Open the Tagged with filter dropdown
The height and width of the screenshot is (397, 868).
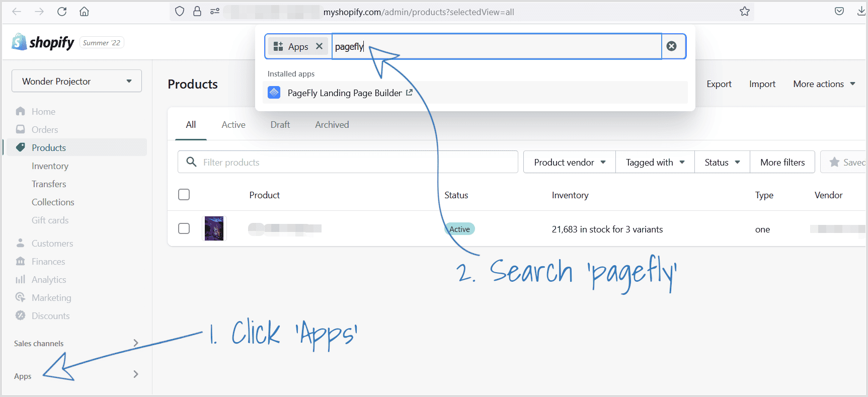pos(655,162)
